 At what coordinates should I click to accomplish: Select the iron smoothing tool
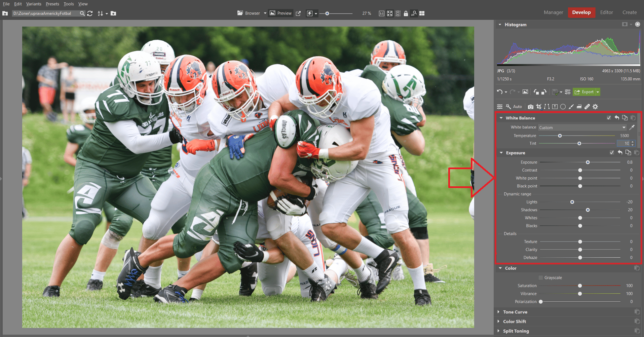coord(579,107)
